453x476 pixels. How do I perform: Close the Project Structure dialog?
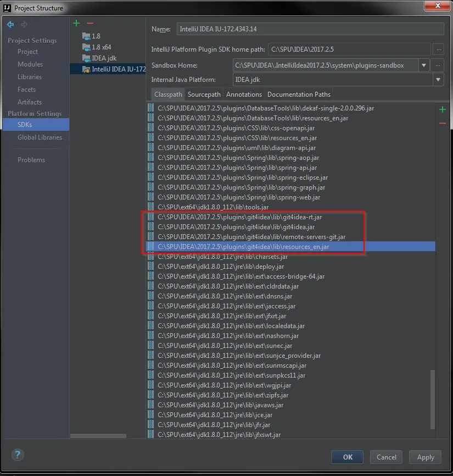[x=437, y=5]
